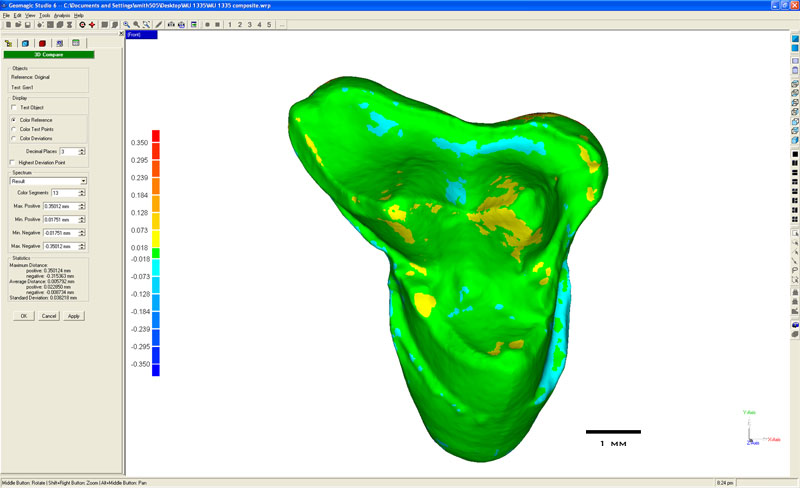Click the Decimal Places spinner arrows
The image size is (800, 488).
[x=82, y=151]
